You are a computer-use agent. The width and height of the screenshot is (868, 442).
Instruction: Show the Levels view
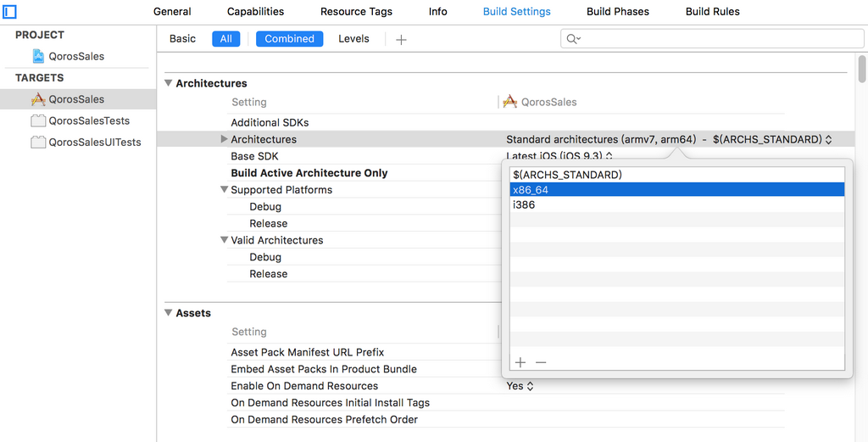(353, 39)
